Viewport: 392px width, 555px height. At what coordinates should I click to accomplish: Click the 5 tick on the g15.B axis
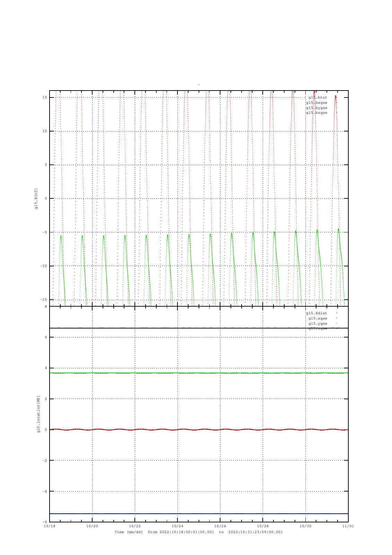pos(46,165)
